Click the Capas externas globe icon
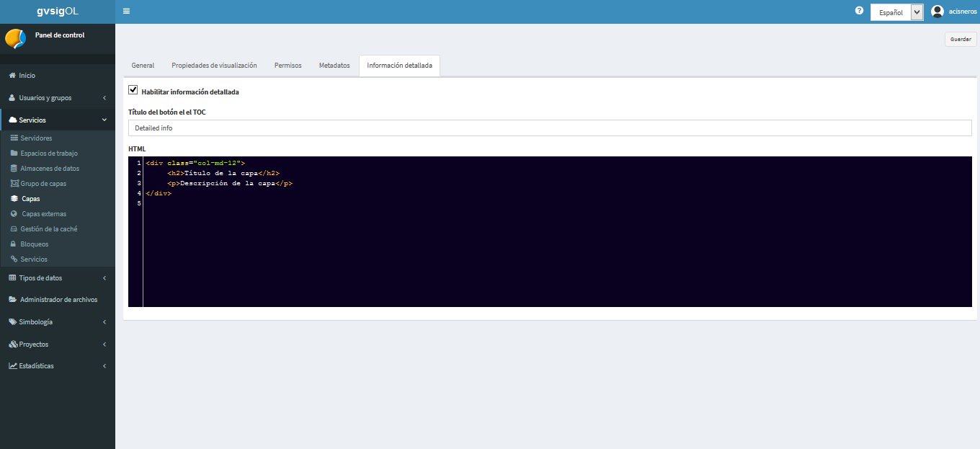 pyautogui.click(x=14, y=214)
